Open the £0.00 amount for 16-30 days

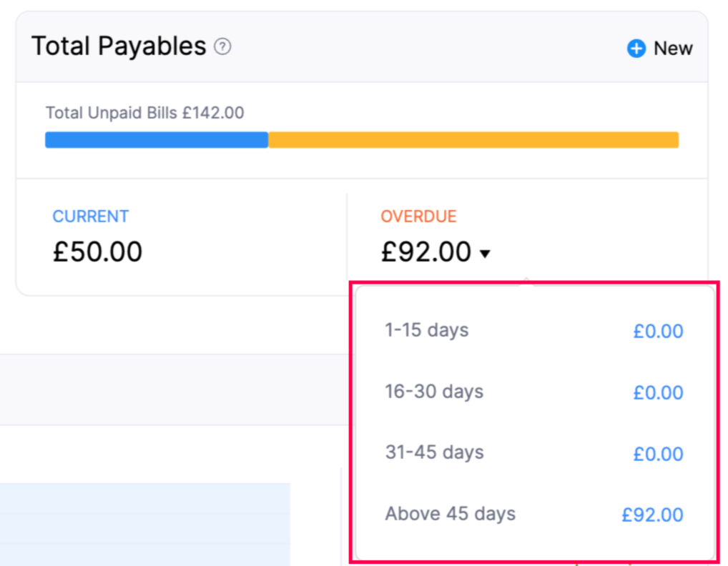tap(658, 392)
